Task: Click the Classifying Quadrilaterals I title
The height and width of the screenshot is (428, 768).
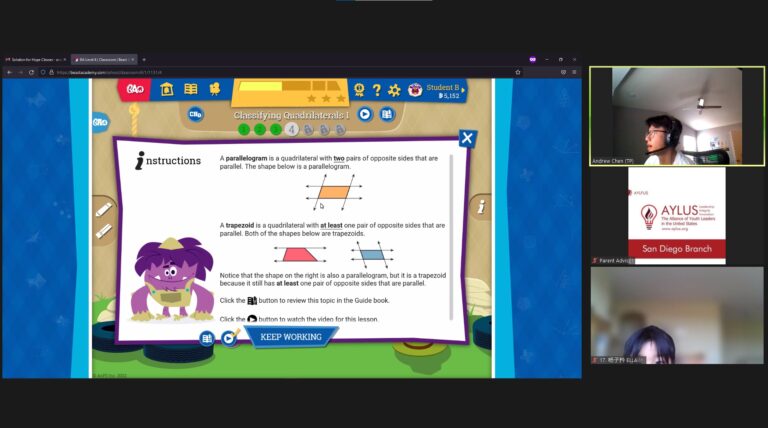Action: [x=291, y=115]
